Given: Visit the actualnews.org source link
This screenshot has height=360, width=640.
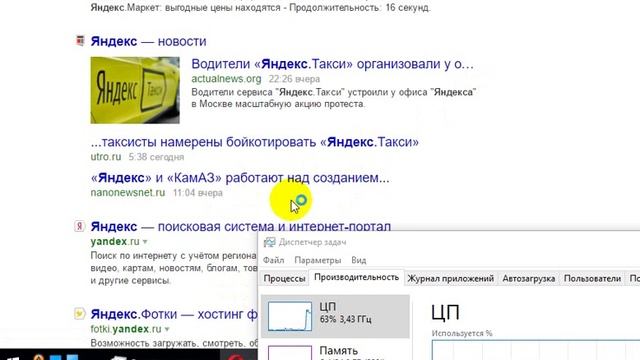Looking at the screenshot, I should [x=226, y=79].
